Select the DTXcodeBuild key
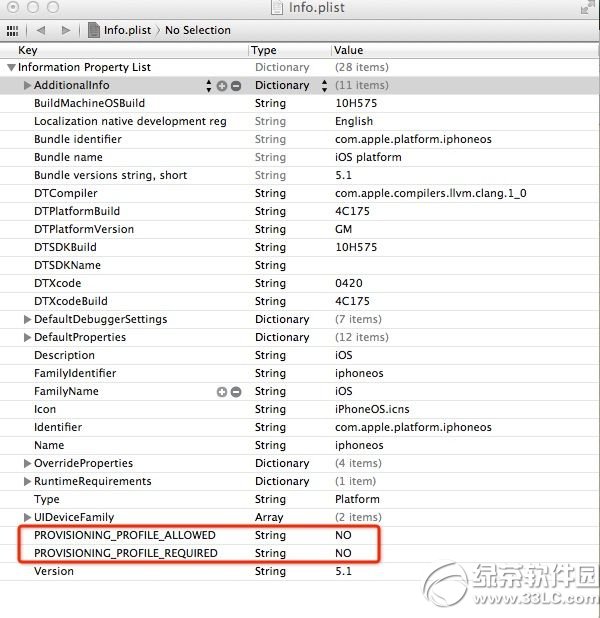This screenshot has height=618, width=600. pos(71,301)
